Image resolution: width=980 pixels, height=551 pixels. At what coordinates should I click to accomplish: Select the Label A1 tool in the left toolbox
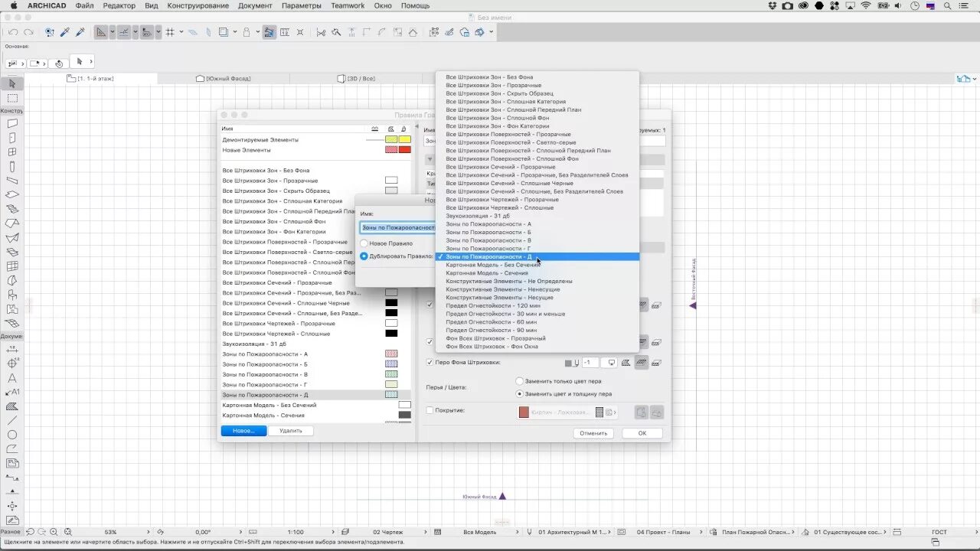pyautogui.click(x=12, y=392)
